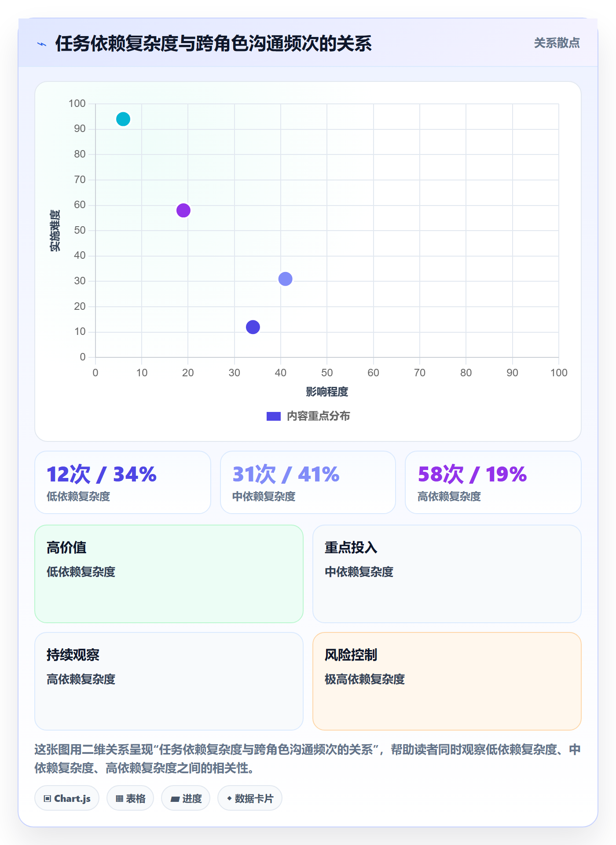Click the 内容重点分布 legend label
Image resolution: width=616 pixels, height=845 pixels.
coord(318,416)
